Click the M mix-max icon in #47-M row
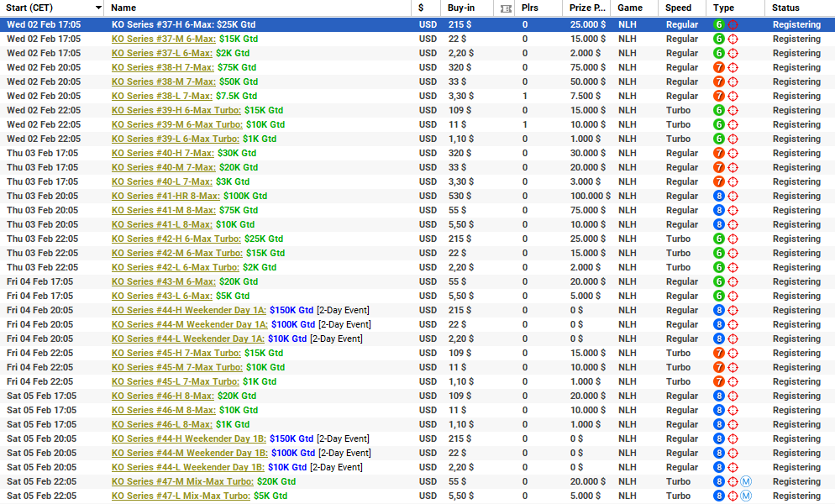 pos(746,481)
